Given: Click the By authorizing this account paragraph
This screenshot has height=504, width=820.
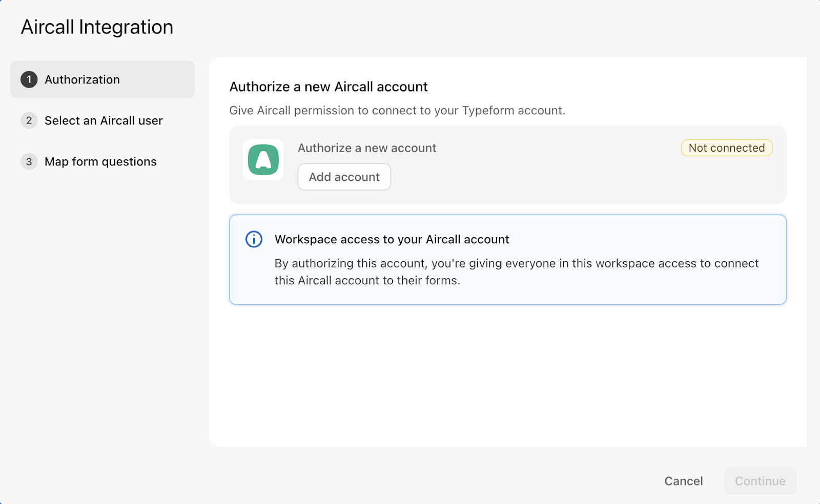Looking at the screenshot, I should (x=517, y=271).
